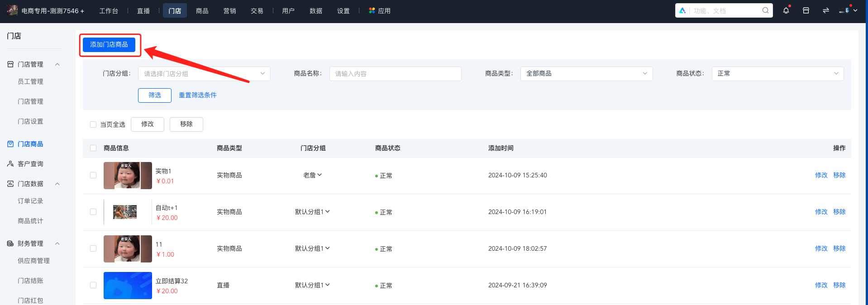Go to the 工作台 top menu
Viewport: 868px width, 305px height.
pos(109,11)
